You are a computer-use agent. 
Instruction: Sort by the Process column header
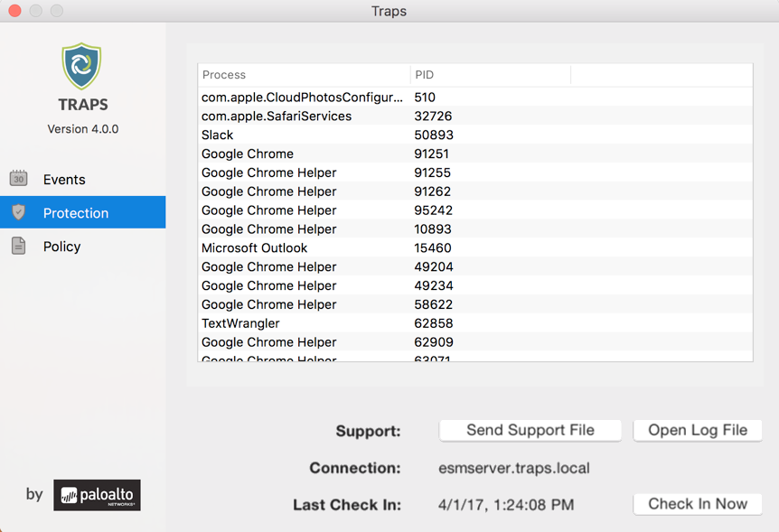pos(304,75)
